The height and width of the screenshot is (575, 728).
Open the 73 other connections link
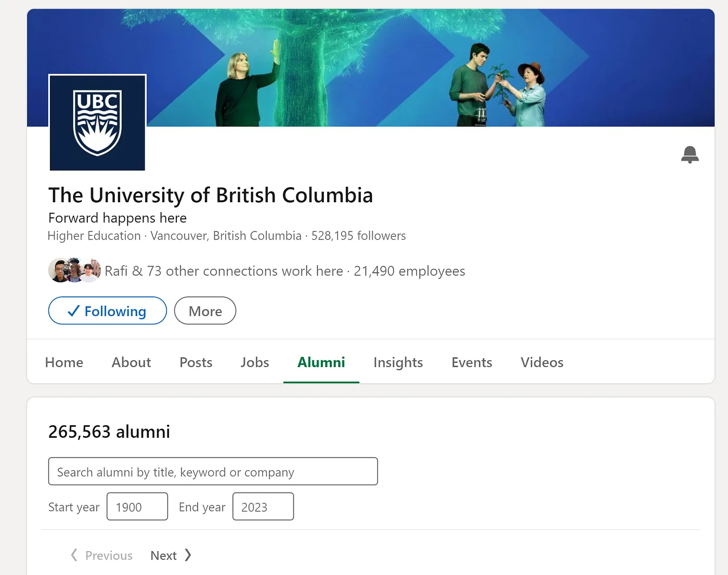(x=224, y=271)
